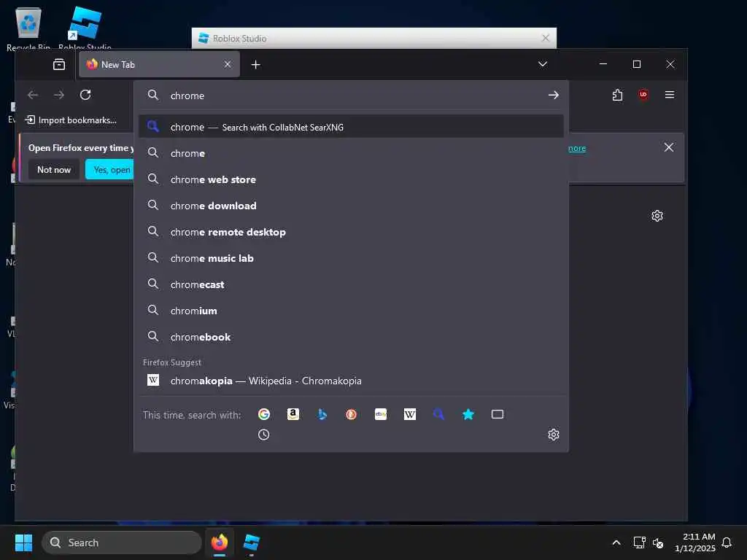Open the Windows Start menu
Image resolution: width=747 pixels, height=560 pixels.
23,542
